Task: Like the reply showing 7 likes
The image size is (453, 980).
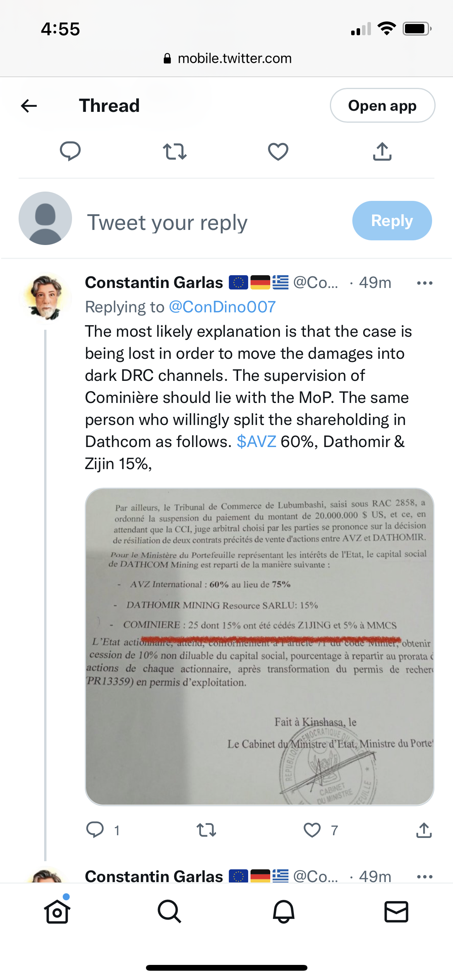Action: (x=312, y=830)
